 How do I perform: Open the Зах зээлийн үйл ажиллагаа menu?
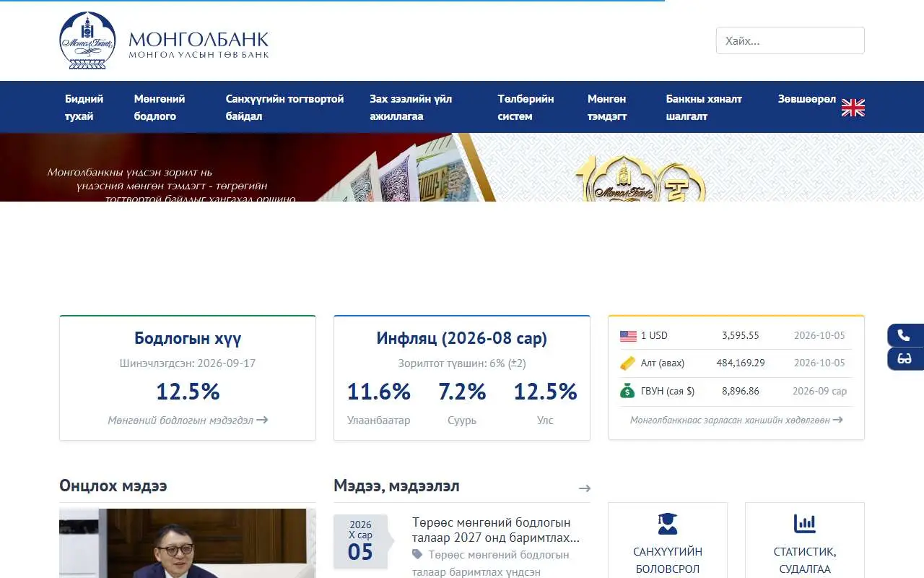pos(411,108)
